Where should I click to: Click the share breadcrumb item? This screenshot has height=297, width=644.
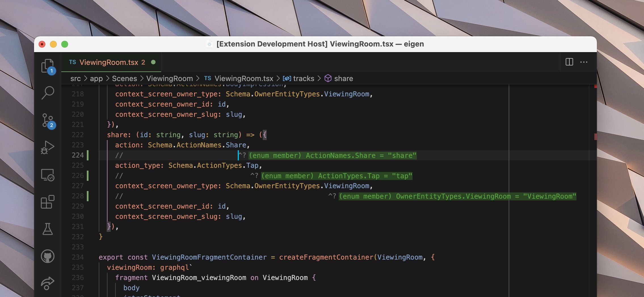339,79
